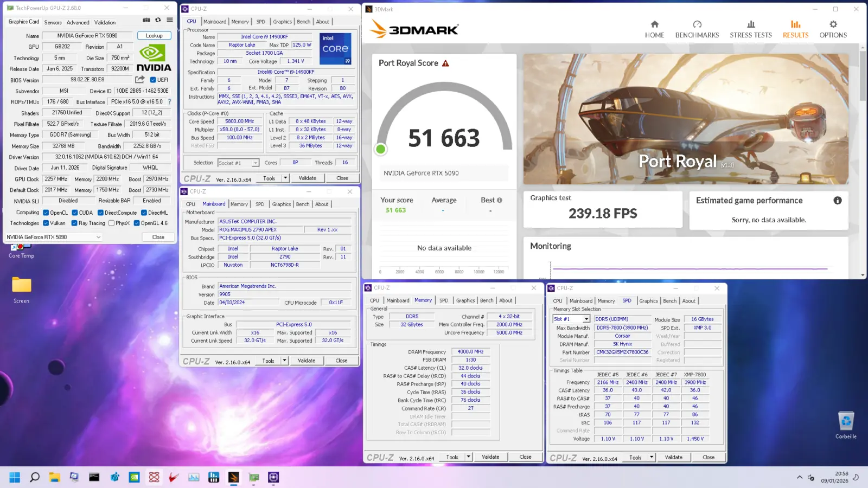Click the GPU-Z taskbar icon
Viewport: 868px width, 488px height.
254,477
